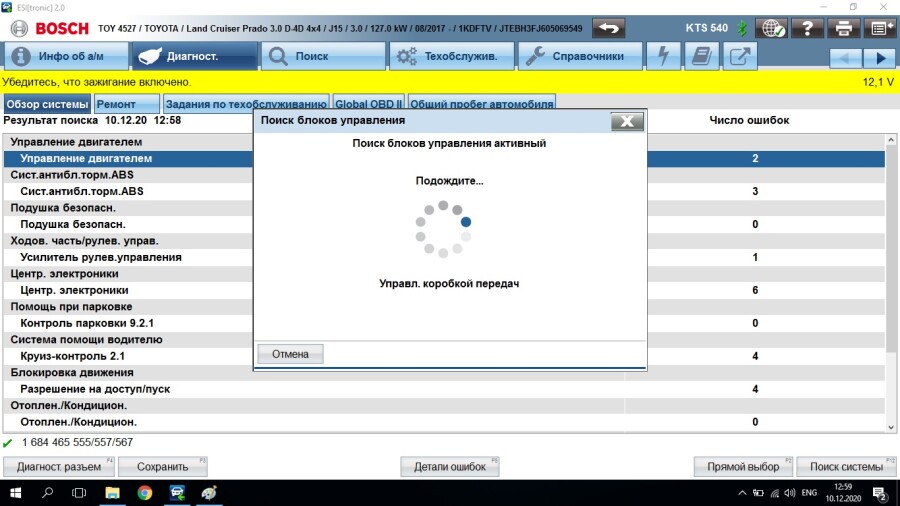The image size is (900, 506).
Task: Select Круиз-контроль 2.1 row
Action: [444, 356]
